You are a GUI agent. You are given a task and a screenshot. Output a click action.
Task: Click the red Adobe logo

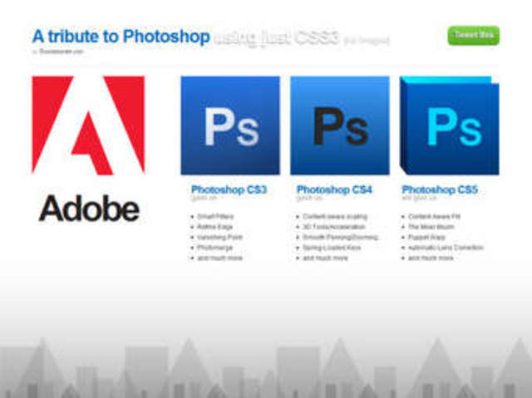click(88, 125)
